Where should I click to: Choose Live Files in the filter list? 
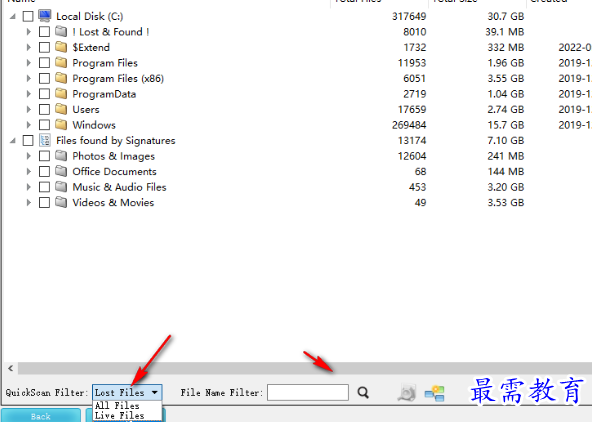click(x=120, y=415)
